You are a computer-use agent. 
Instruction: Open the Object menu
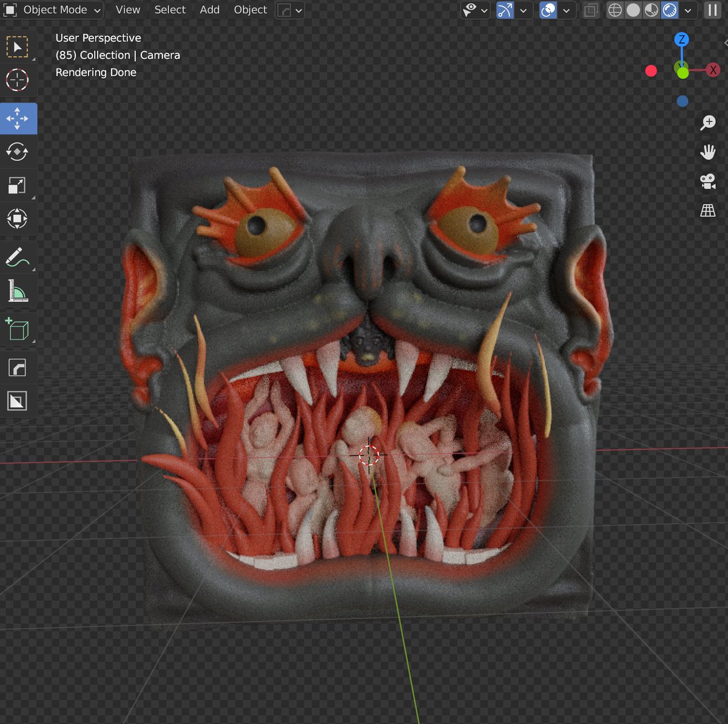pos(251,10)
